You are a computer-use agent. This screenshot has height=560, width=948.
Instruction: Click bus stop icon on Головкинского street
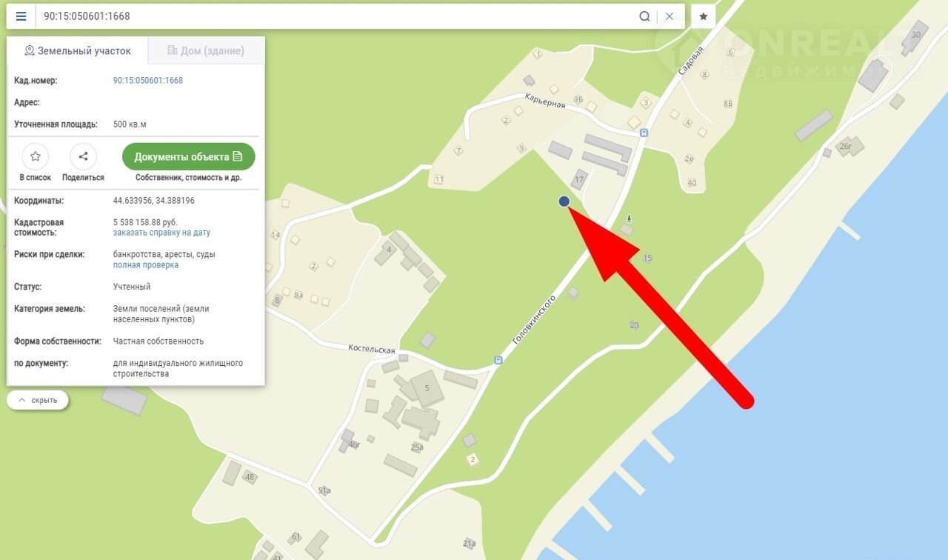coord(498,361)
